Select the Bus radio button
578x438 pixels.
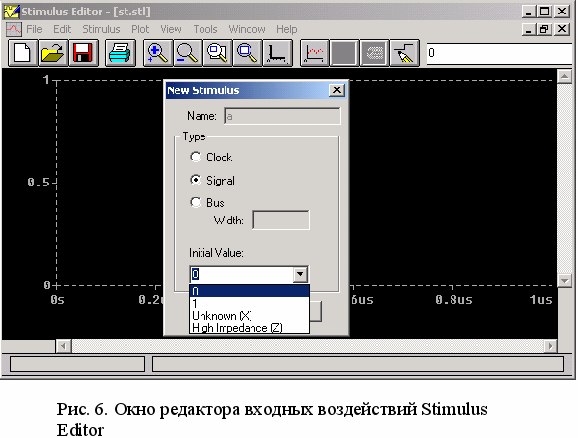point(195,202)
